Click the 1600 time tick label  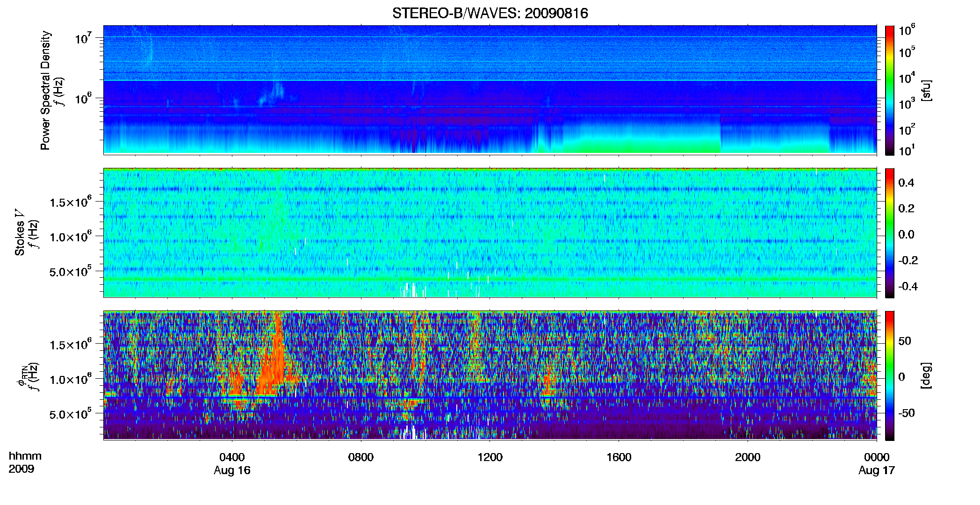pyautogui.click(x=619, y=457)
